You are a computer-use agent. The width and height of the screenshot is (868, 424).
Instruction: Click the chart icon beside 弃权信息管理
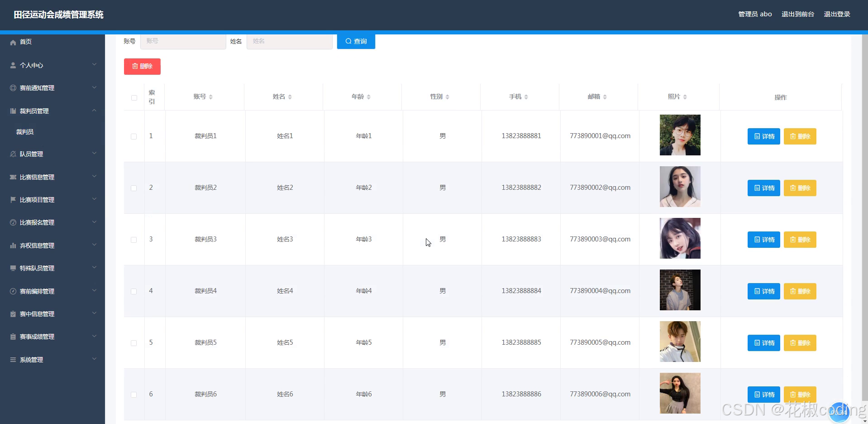[13, 246]
